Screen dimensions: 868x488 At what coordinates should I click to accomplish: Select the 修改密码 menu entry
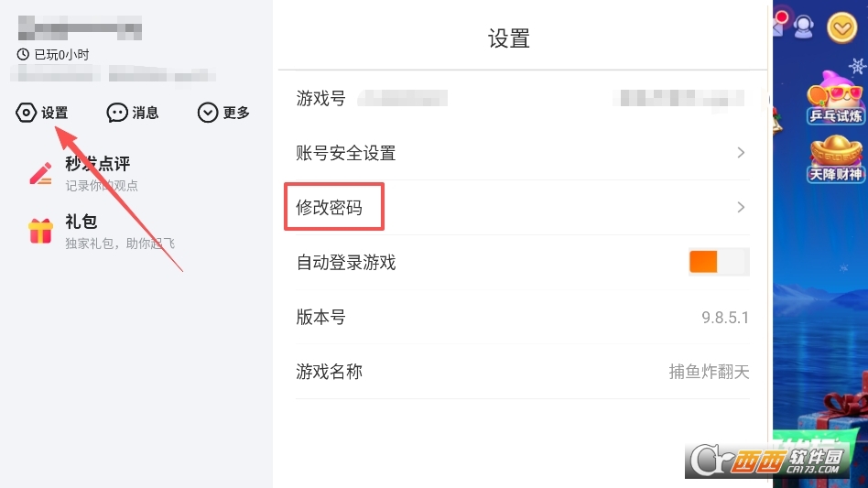(330, 208)
